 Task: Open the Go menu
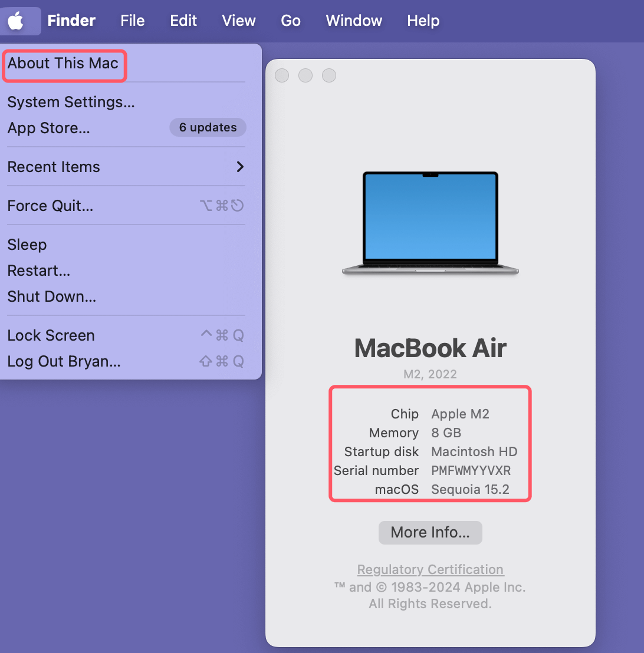[x=290, y=20]
